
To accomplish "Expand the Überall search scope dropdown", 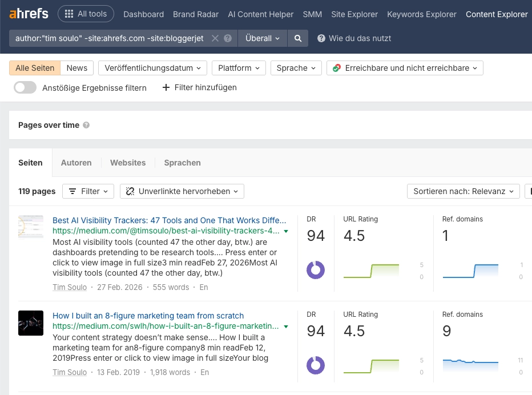I will click(263, 38).
